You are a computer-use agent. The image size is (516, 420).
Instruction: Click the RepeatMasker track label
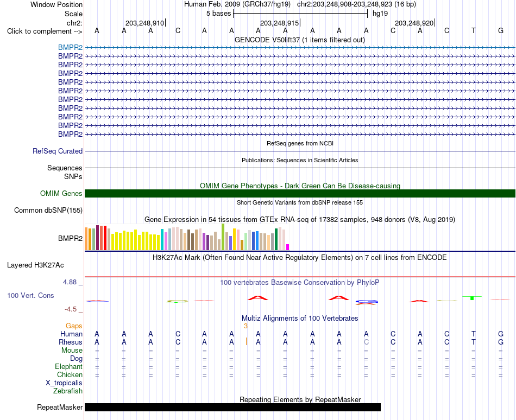click(60, 407)
